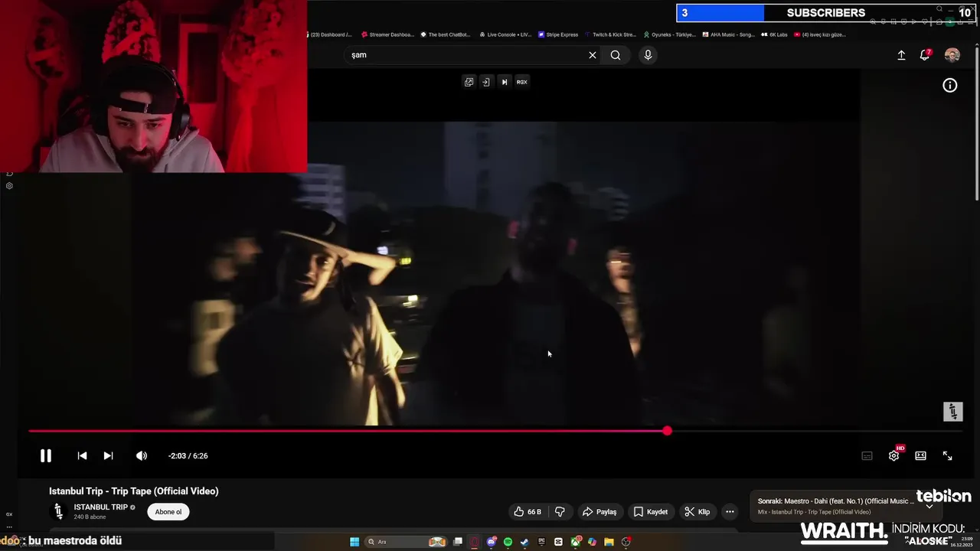Open the (23) Dashboard bookmark
980x551 pixels.
[x=331, y=34]
